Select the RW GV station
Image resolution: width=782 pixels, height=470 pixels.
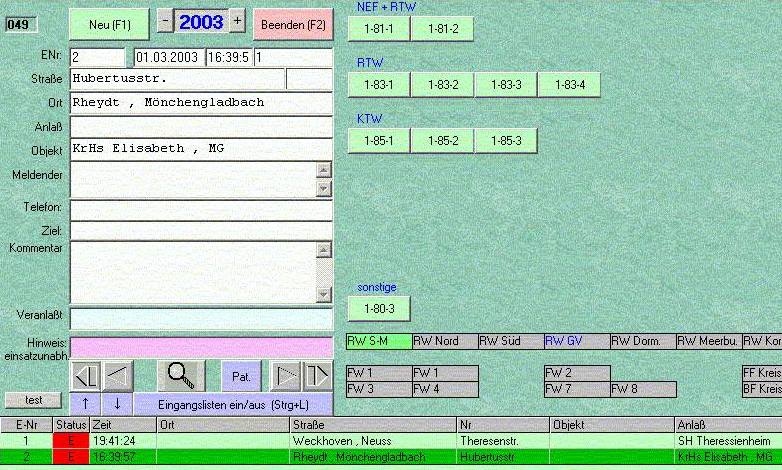(576, 341)
